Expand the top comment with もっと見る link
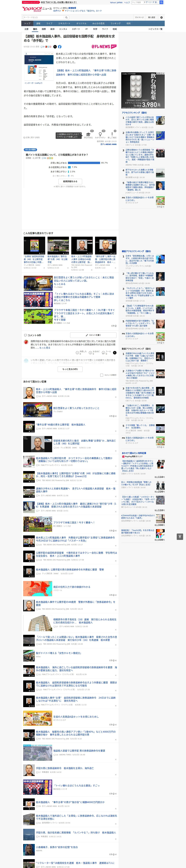This screenshot has height=868, width=186. coord(45,348)
